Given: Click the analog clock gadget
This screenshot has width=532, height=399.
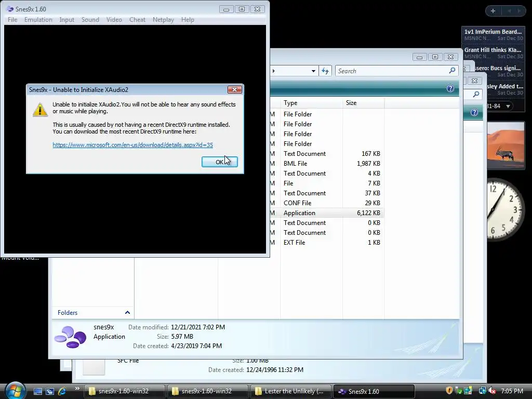Looking at the screenshot, I should 505,210.
